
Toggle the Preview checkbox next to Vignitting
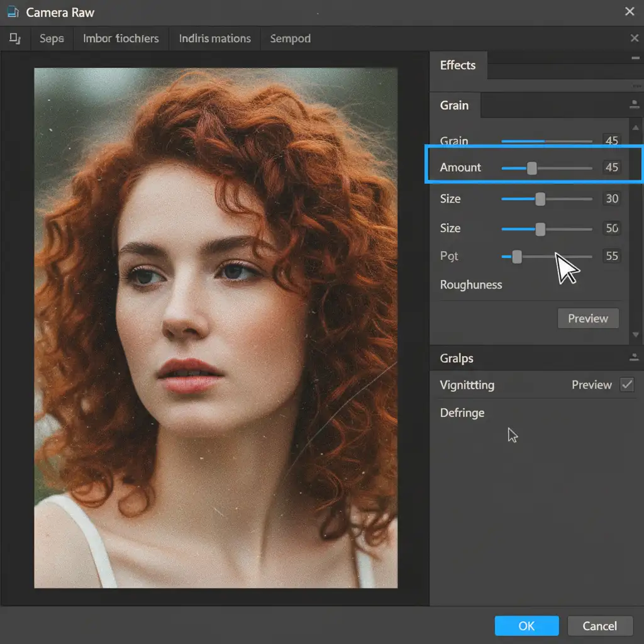(x=627, y=385)
